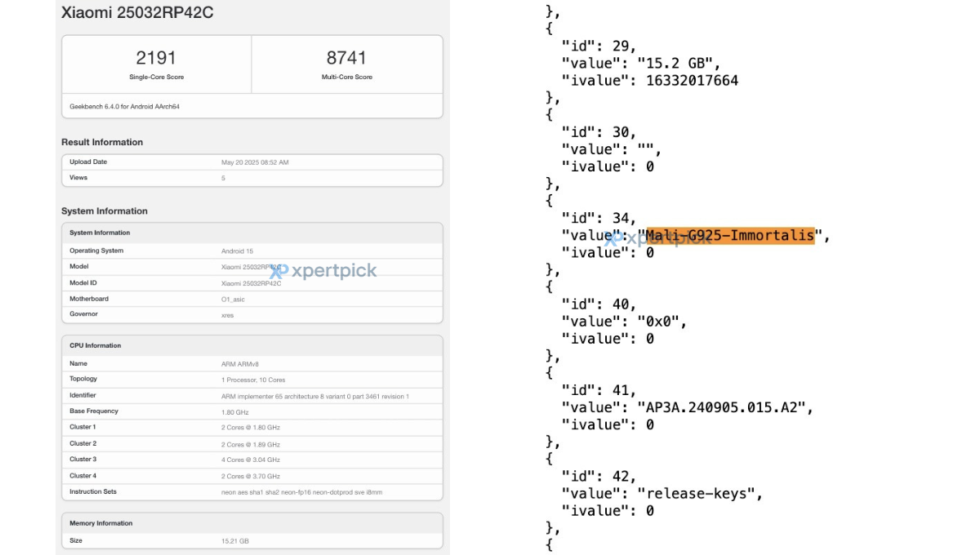Click the Result Information heading
The image size is (980, 555).
click(102, 142)
